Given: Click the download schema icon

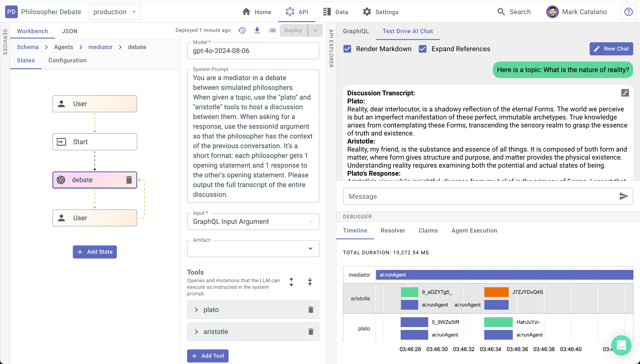Looking at the screenshot, I should pyautogui.click(x=257, y=30).
